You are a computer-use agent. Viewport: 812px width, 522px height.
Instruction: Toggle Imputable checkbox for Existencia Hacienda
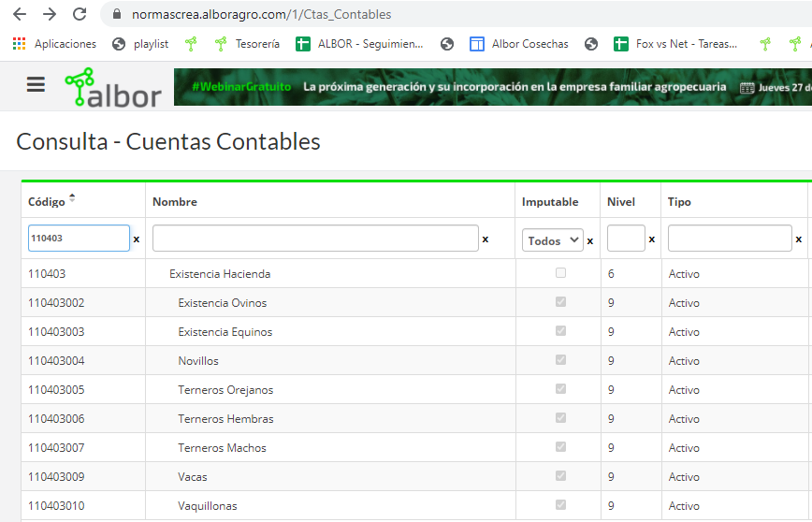560,273
